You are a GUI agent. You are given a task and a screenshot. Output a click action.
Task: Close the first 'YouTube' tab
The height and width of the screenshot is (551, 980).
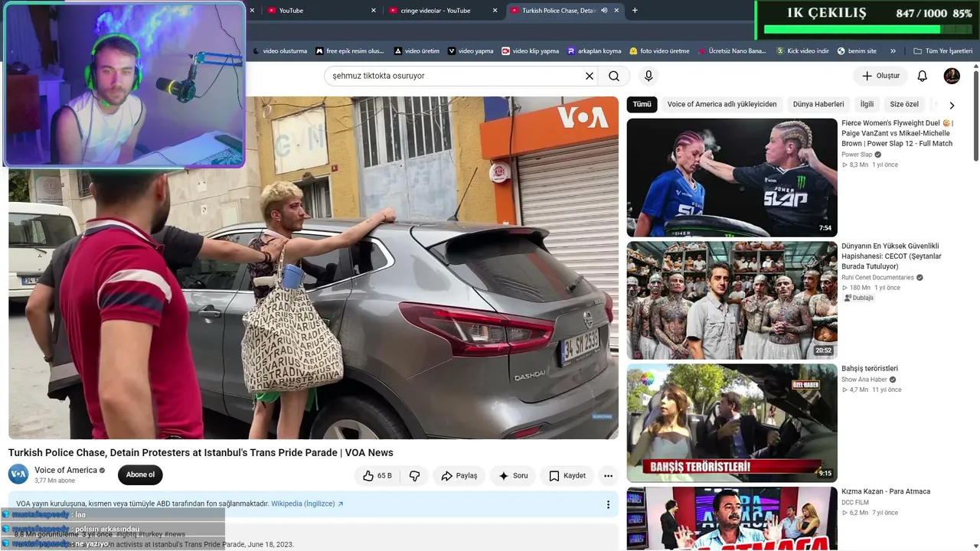coord(374,11)
